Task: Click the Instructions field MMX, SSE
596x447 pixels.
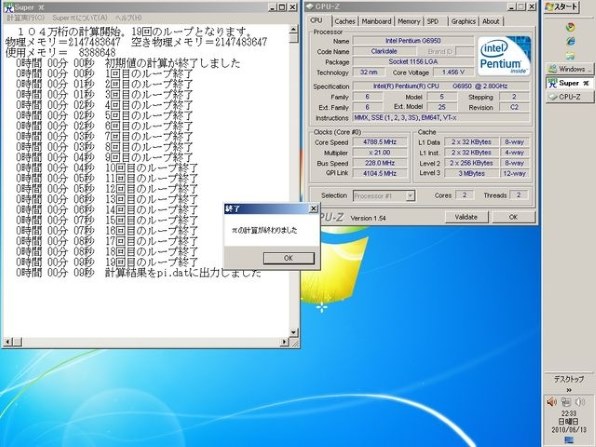Action: click(441, 118)
